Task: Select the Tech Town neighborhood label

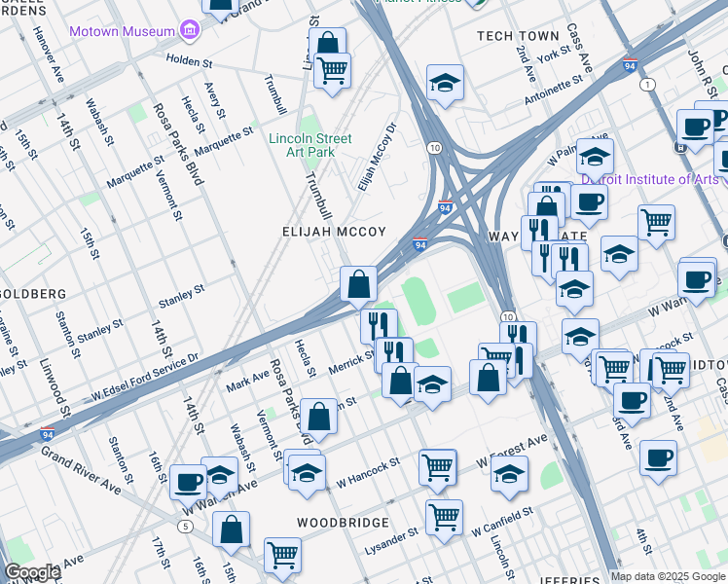Action: pos(518,36)
